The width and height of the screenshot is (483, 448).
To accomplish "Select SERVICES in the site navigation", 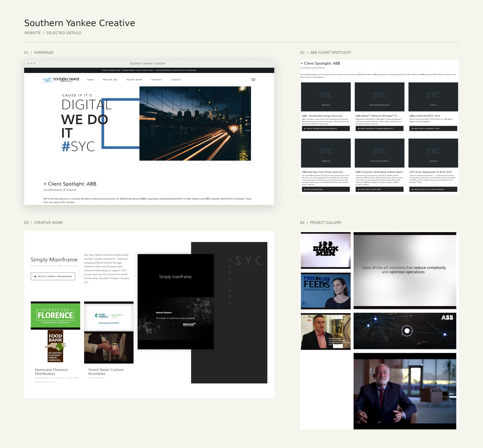I will (x=157, y=80).
